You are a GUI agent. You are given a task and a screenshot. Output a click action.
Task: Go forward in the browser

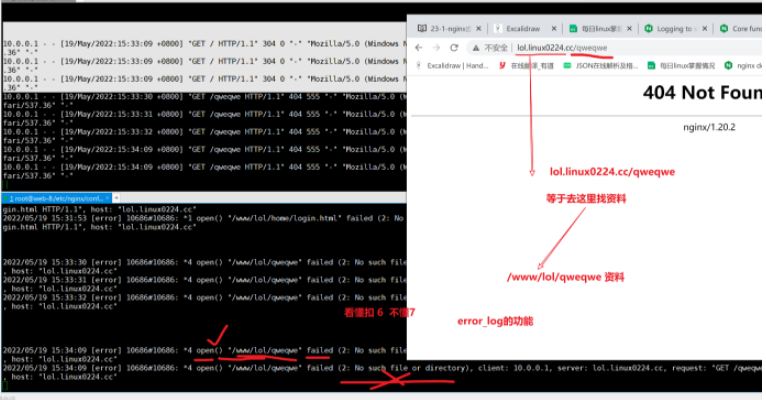[436, 47]
